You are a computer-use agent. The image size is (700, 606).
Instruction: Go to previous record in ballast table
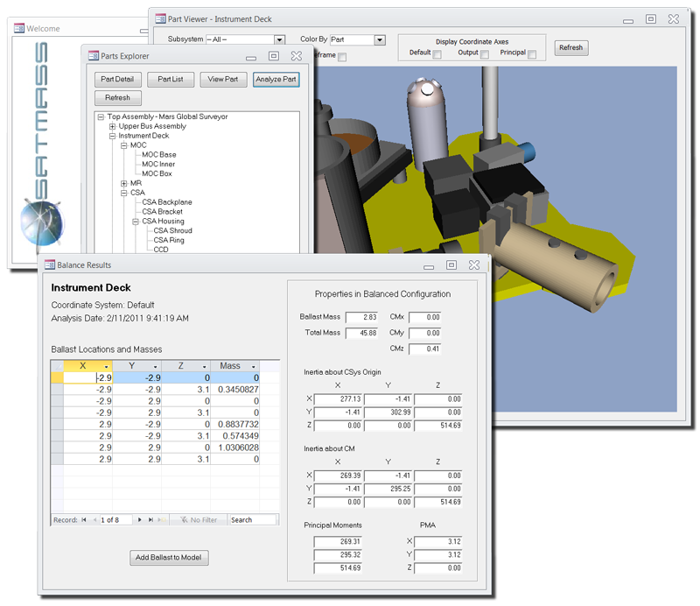(94, 520)
